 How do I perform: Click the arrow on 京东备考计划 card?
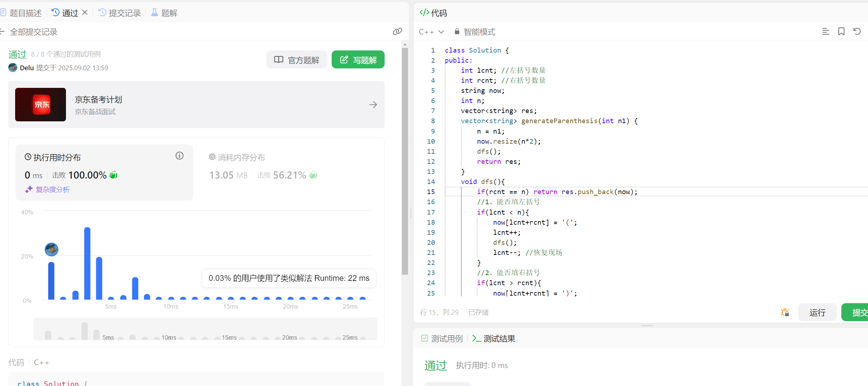(x=373, y=104)
